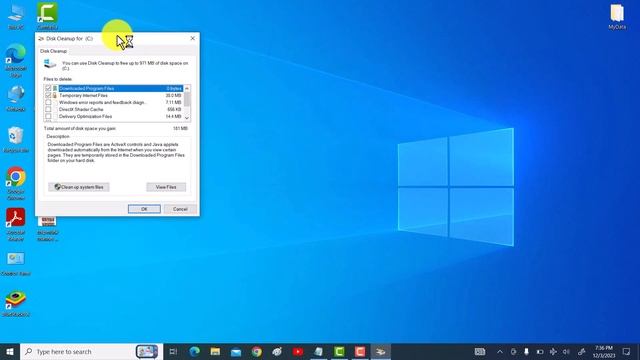Close the Disk Cleanup dialog
The width and height of the screenshot is (640, 360).
coord(193,38)
